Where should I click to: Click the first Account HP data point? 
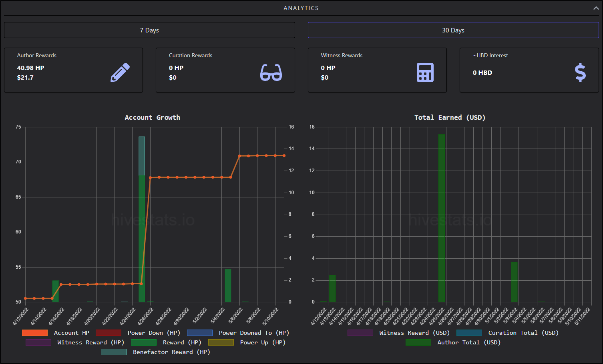click(x=25, y=298)
